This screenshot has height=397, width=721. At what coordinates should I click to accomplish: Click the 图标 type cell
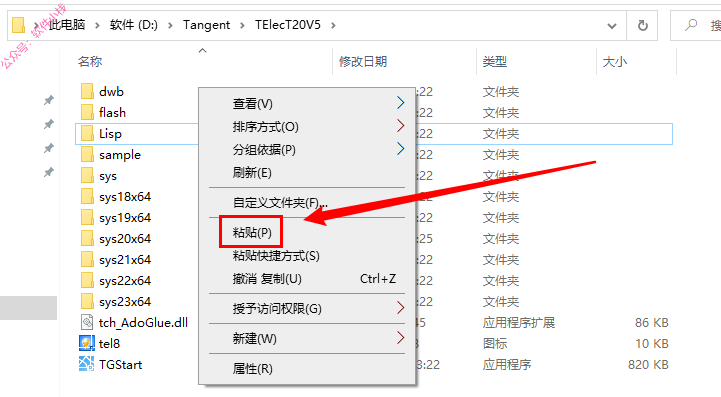point(495,344)
